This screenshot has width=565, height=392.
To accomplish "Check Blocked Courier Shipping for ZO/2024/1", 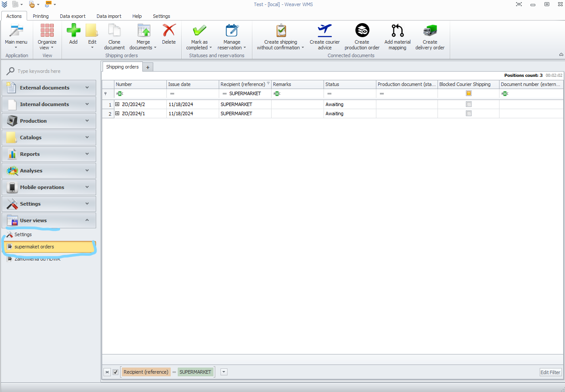I will [x=469, y=113].
